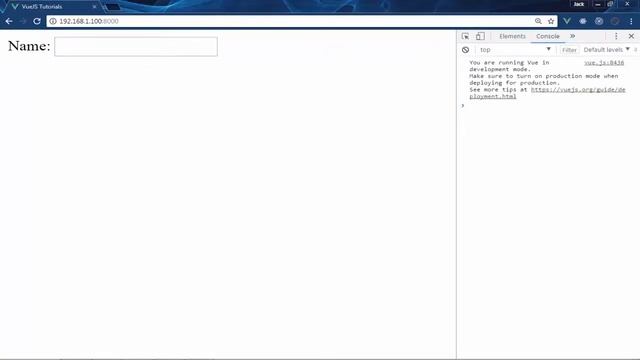Reload the page with the refresh icon
This screenshot has width=640, height=360.
(37, 21)
